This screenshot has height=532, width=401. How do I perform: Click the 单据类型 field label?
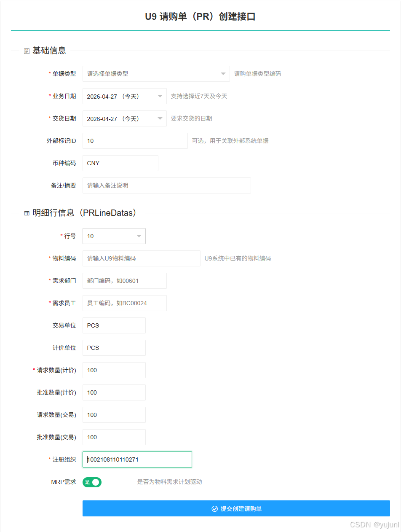tap(64, 74)
